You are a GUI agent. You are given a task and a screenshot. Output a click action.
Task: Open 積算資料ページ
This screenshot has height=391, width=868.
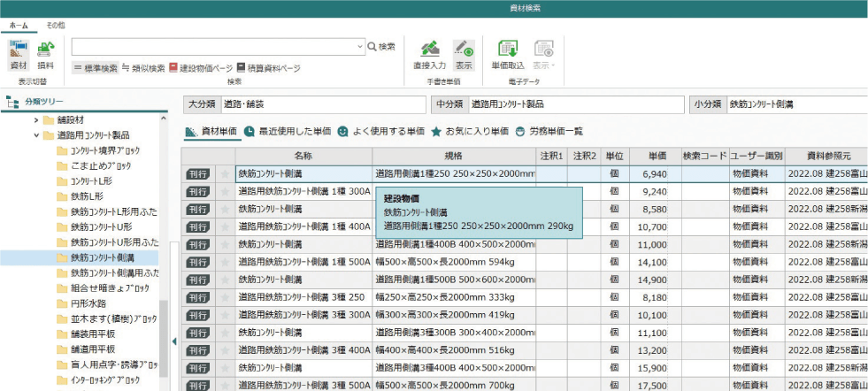[x=268, y=68]
